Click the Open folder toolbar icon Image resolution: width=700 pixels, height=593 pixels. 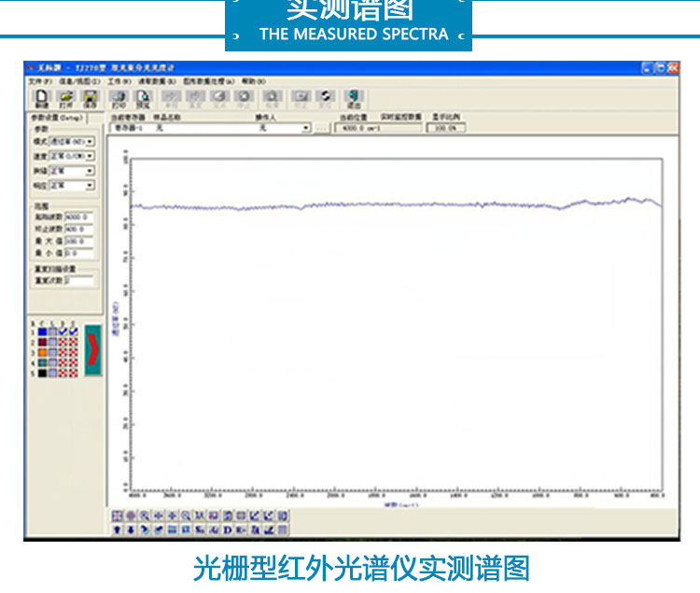pos(65,99)
